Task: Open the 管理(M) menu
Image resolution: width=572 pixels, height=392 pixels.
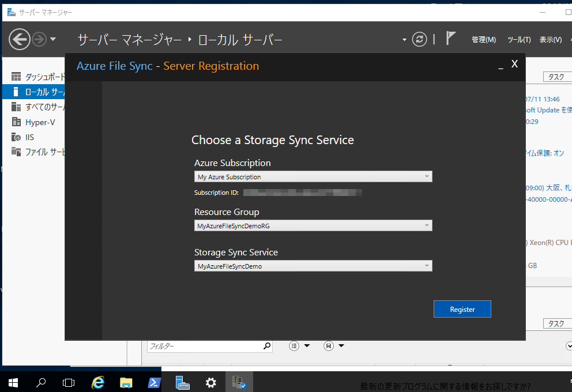Action: pos(483,39)
